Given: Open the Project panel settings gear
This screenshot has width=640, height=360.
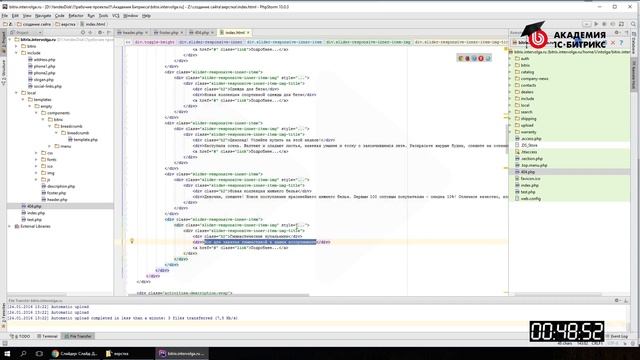Looking at the screenshot, I should pyautogui.click(x=100, y=32).
